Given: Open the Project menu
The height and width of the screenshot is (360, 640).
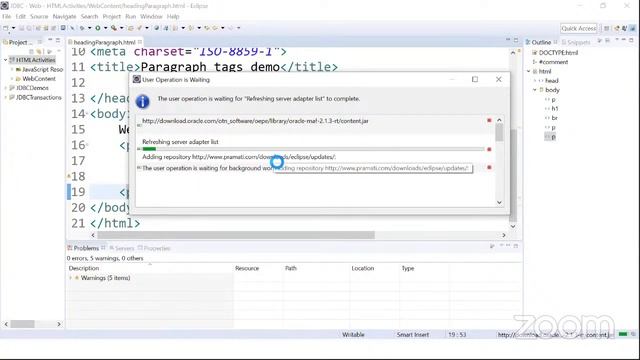Looking at the screenshot, I should [111, 16].
